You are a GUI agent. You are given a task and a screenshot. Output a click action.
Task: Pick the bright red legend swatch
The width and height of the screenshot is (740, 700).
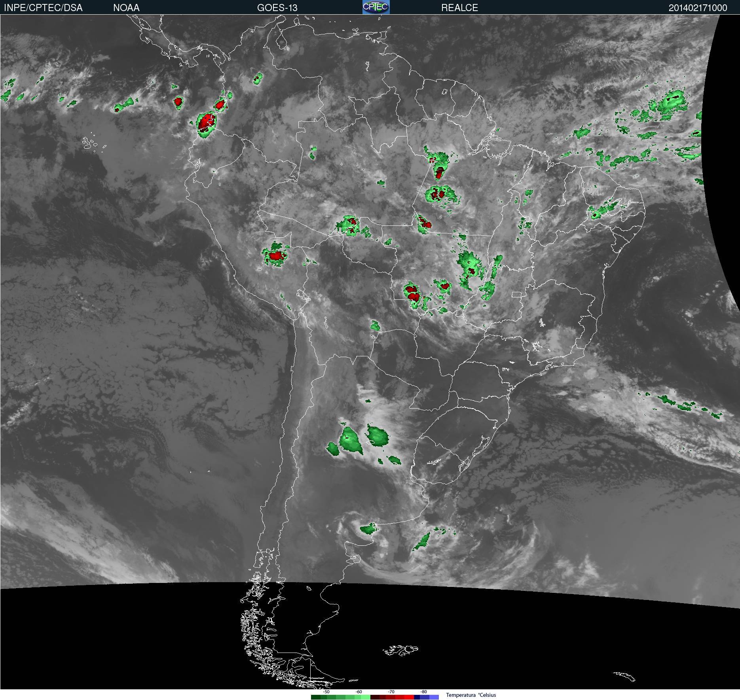tap(409, 697)
